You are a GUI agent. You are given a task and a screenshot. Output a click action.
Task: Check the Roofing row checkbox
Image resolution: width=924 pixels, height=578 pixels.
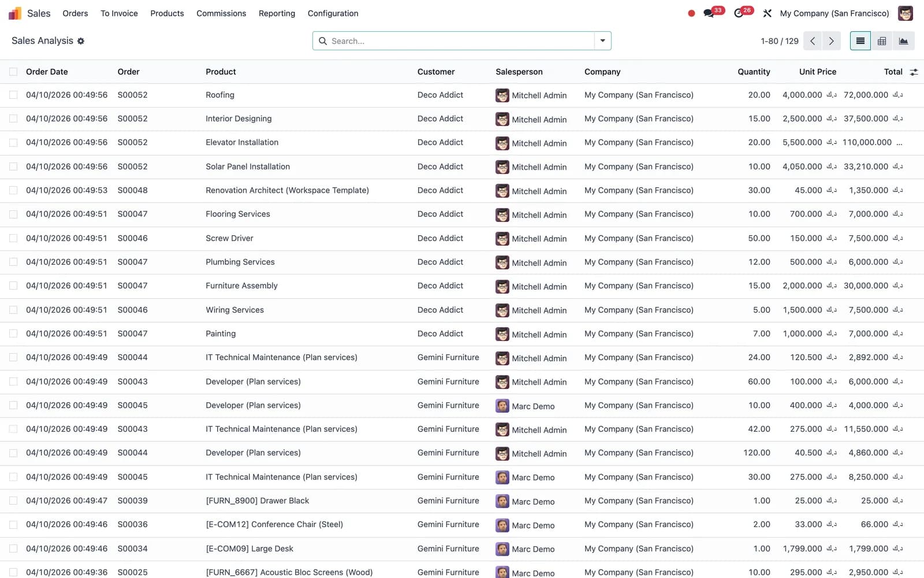click(13, 95)
